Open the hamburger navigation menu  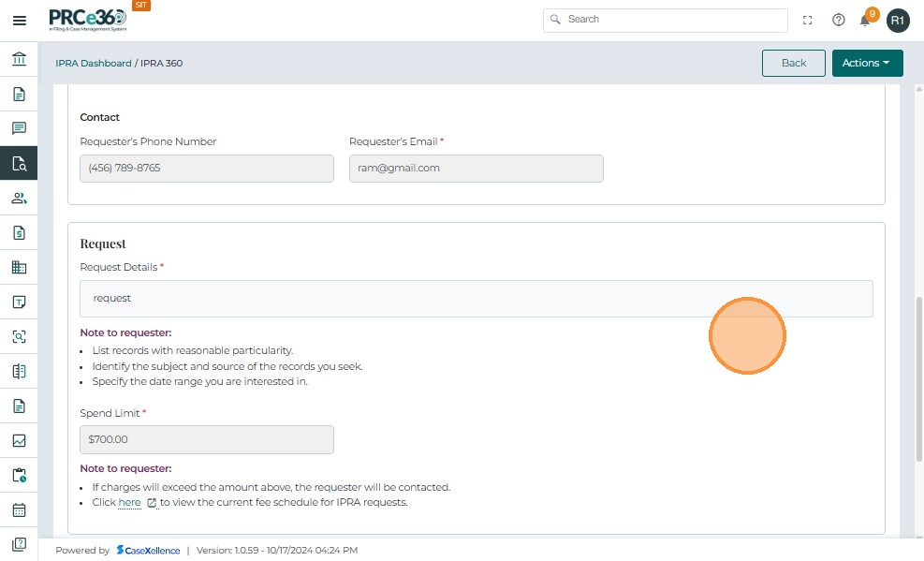coord(19,20)
